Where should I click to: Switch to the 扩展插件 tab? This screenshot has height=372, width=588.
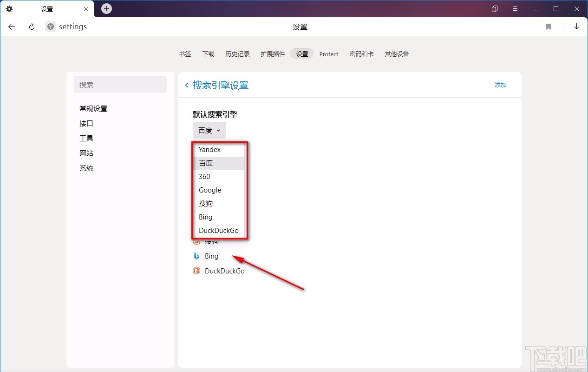click(272, 54)
